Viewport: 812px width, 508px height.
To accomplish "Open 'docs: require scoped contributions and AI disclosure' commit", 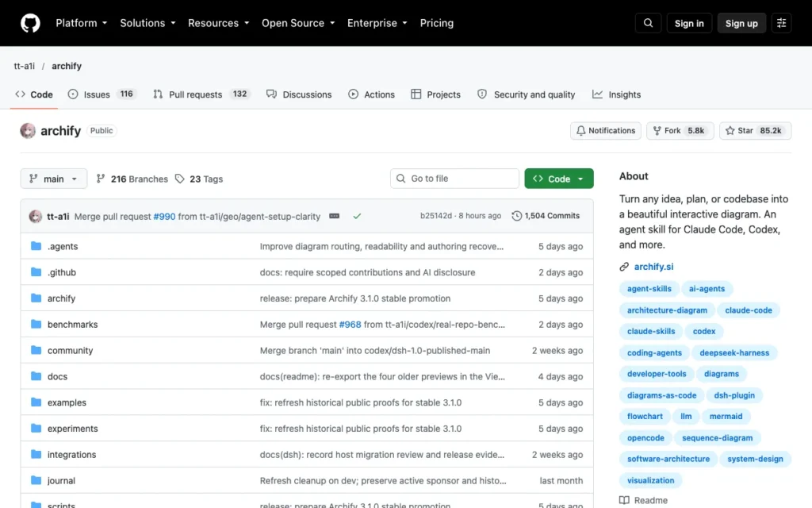I will [x=367, y=272].
